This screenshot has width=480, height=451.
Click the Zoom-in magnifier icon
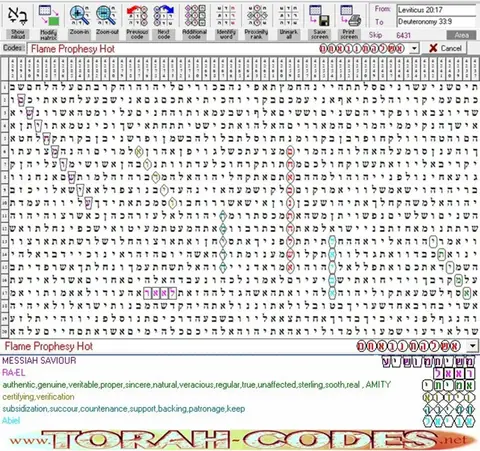pos(79,16)
